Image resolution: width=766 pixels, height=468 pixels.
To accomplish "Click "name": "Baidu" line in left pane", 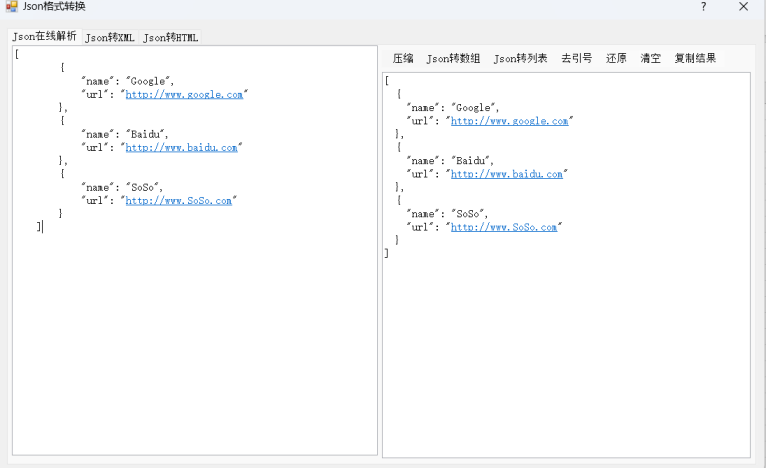I will click(125, 134).
